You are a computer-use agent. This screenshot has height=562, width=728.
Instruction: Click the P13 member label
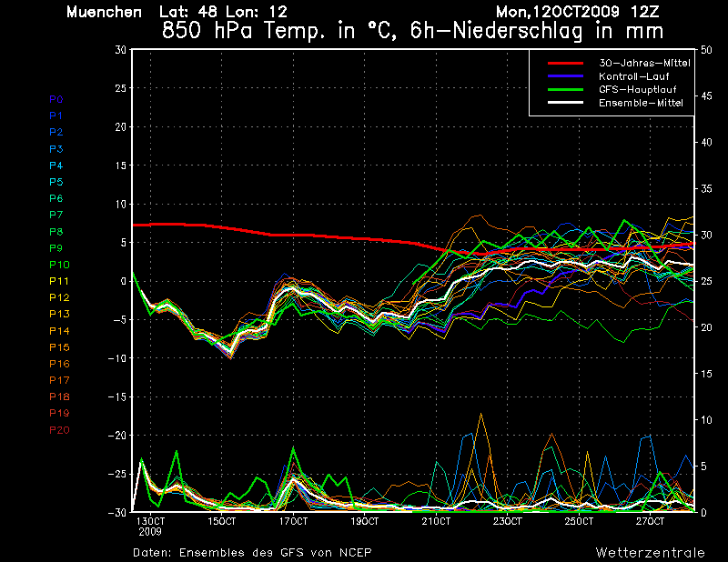[x=59, y=314]
